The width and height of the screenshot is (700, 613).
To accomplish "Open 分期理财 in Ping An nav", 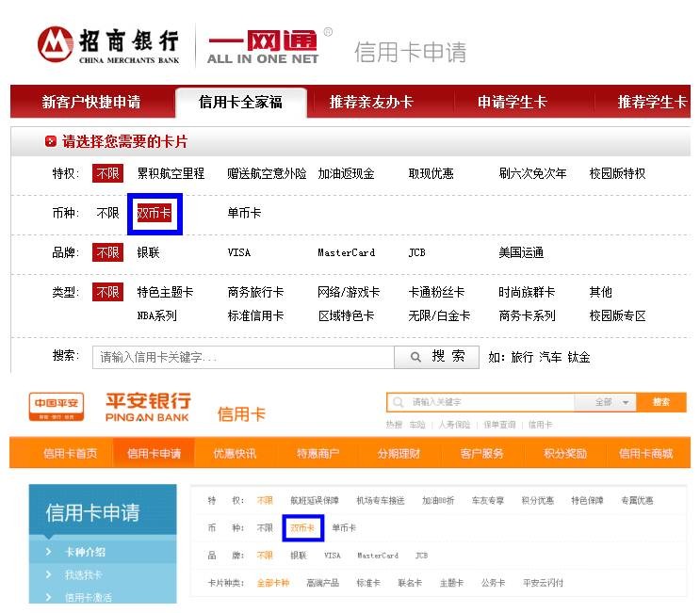I will pyautogui.click(x=399, y=454).
